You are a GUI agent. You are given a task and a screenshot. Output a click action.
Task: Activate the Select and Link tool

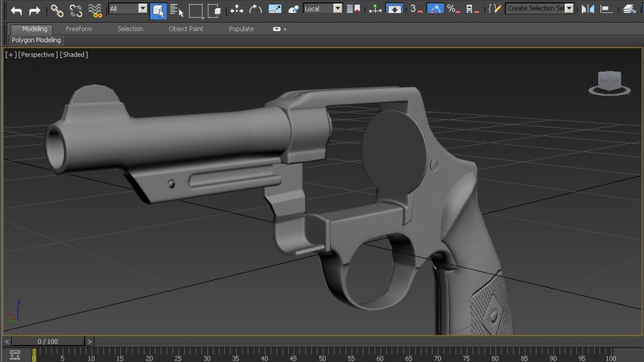pyautogui.click(x=56, y=10)
